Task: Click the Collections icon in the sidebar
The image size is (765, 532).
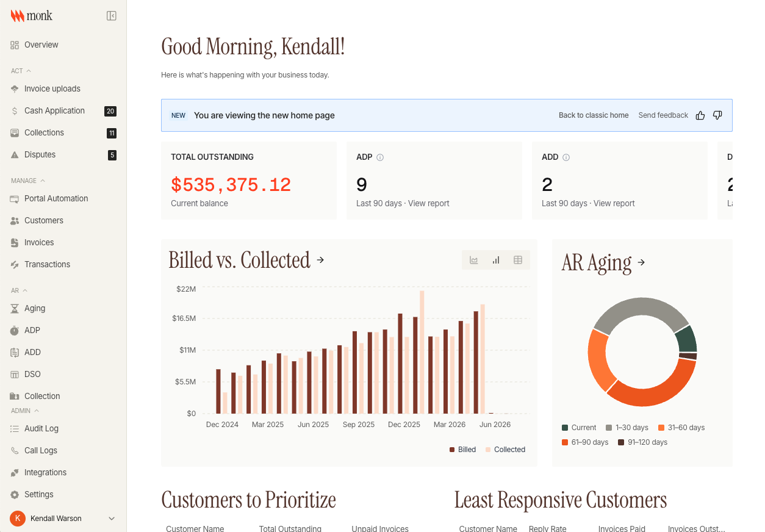Action: click(x=15, y=133)
